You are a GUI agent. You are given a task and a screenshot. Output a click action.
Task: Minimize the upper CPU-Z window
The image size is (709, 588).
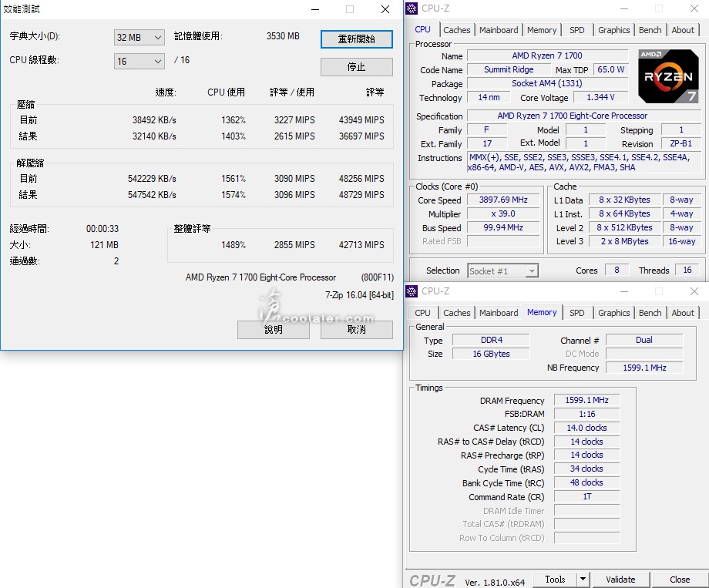pos(624,8)
